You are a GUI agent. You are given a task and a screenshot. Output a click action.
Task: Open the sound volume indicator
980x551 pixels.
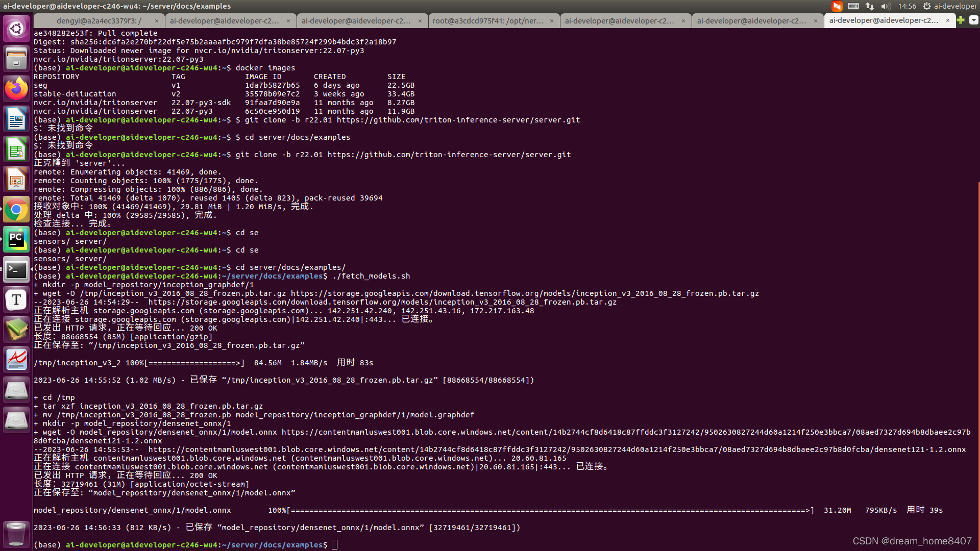pyautogui.click(x=886, y=6)
